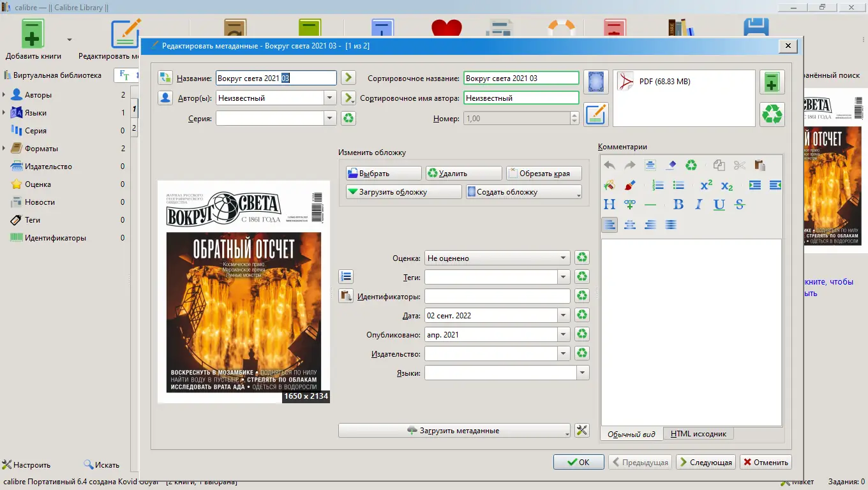Switch to the HTML исходник tab
868x490 pixels.
coord(698,434)
